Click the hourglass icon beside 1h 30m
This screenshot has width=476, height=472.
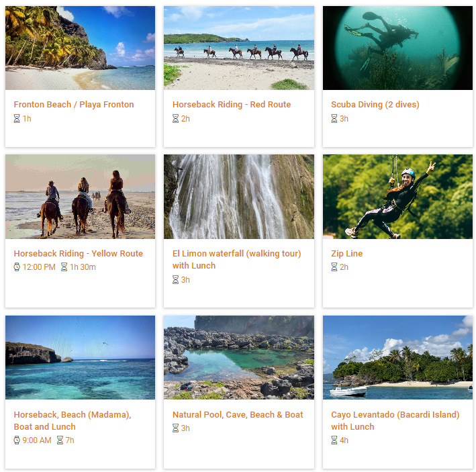tap(64, 267)
